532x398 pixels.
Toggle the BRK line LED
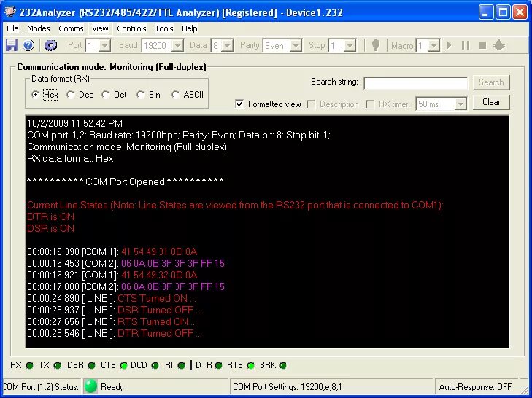point(282,365)
